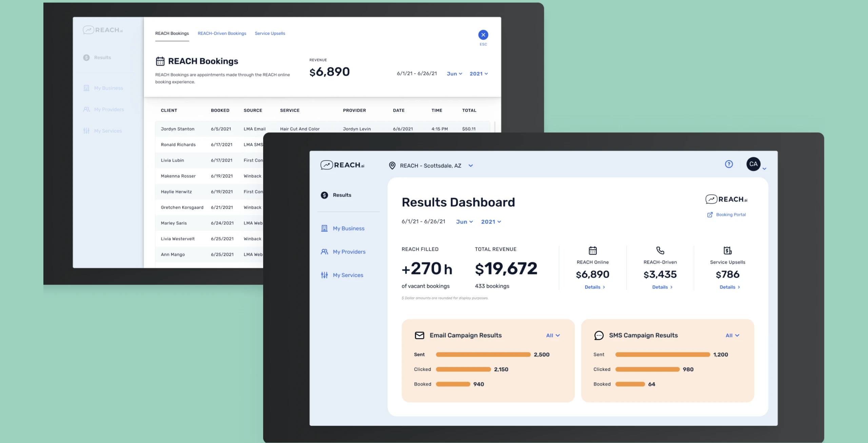Click the location pin icon next to Scottsdale
The width and height of the screenshot is (868, 443).
coord(392,166)
